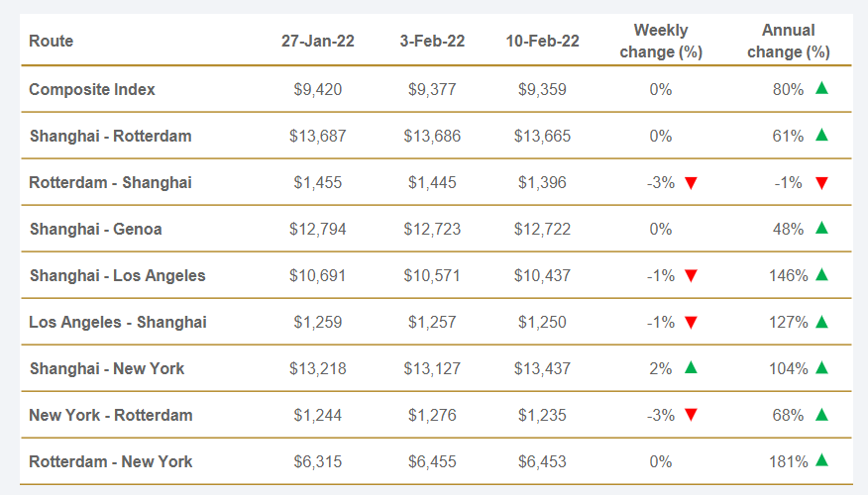Click the Shanghai - Rotterdam route label
This screenshot has width=868, height=495.
[x=110, y=136]
